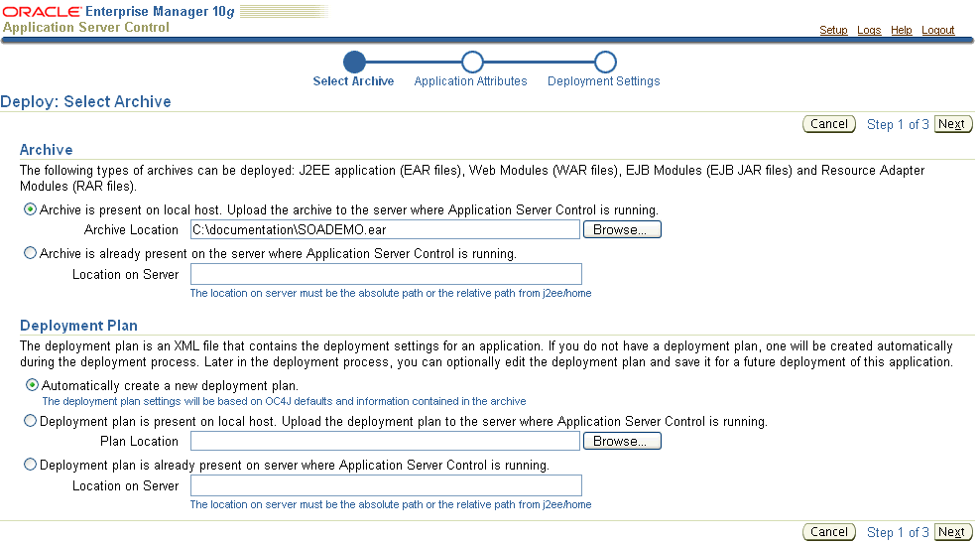This screenshot has width=980, height=544.
Task: Click the top 'Step 1 of 3' text
Action: click(898, 124)
